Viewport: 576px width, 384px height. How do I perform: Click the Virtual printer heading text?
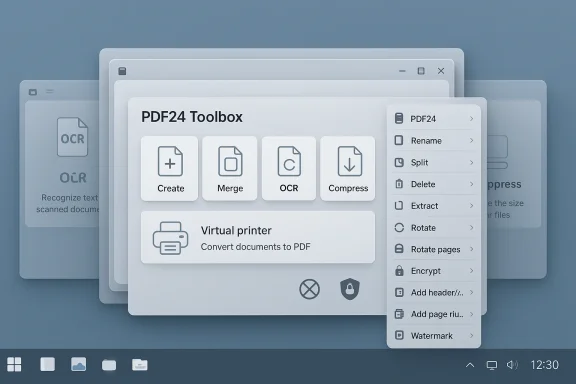[236, 230]
